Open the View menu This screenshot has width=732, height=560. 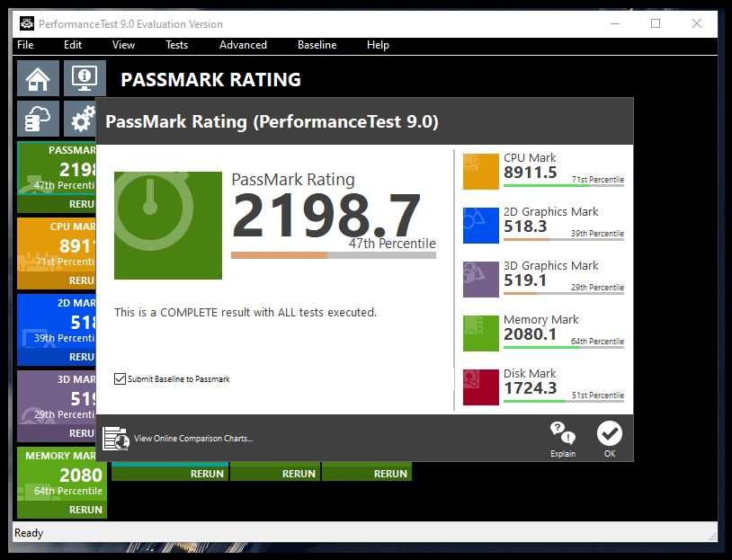pyautogui.click(x=124, y=45)
